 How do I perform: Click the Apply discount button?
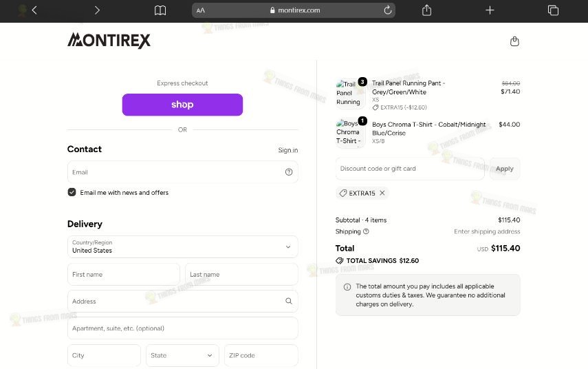(505, 169)
